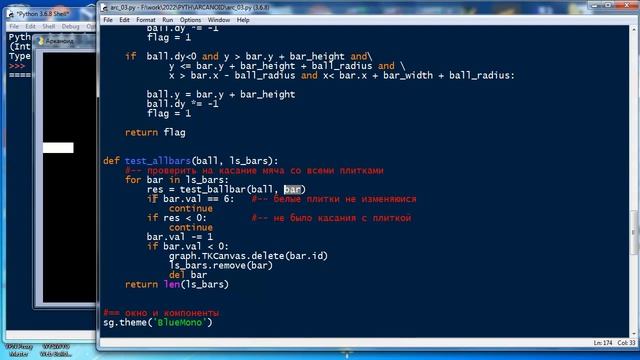Viewport: 640px width, 360px height.
Task: Open the Edit menu in Python Shell window
Action: 30,27
